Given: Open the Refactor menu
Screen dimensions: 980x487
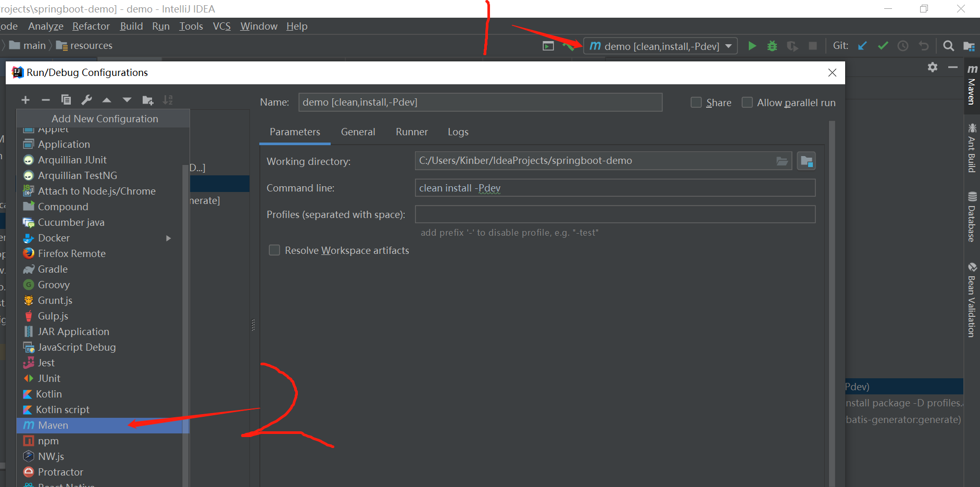Looking at the screenshot, I should 91,26.
